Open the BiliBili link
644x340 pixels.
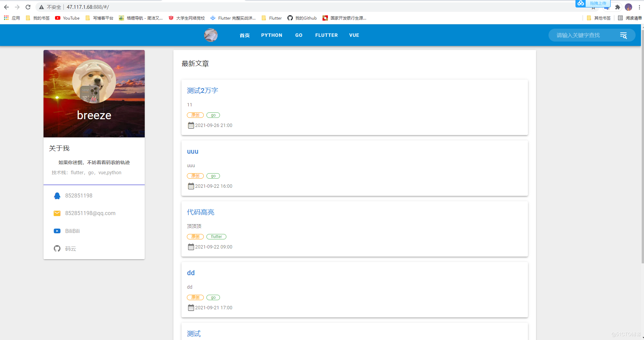pos(73,231)
